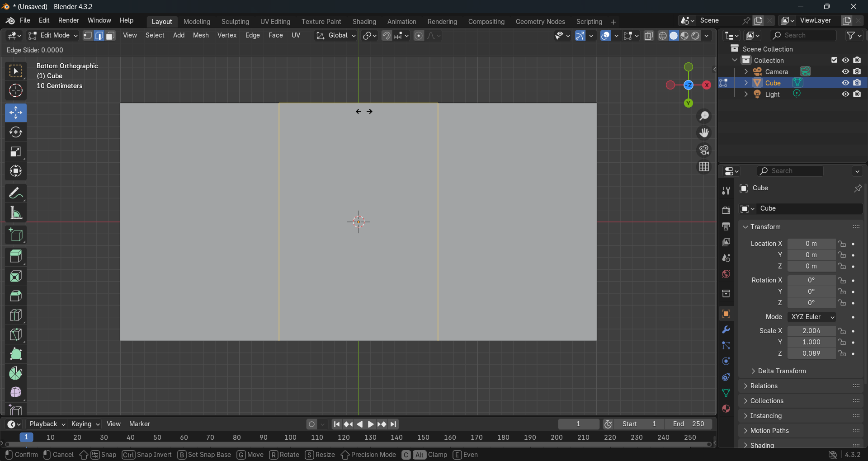The width and height of the screenshot is (868, 461).
Task: Switch to the Sculpting workspace tab
Action: tap(235, 22)
